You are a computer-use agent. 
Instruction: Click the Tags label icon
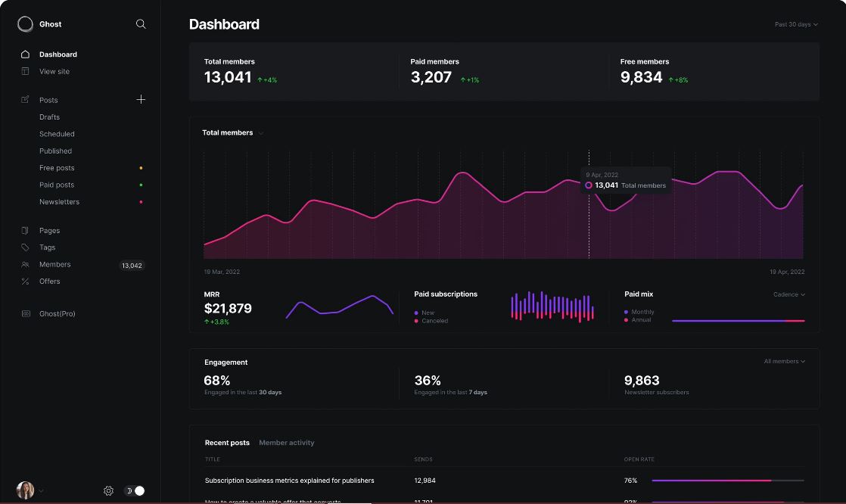[25, 247]
